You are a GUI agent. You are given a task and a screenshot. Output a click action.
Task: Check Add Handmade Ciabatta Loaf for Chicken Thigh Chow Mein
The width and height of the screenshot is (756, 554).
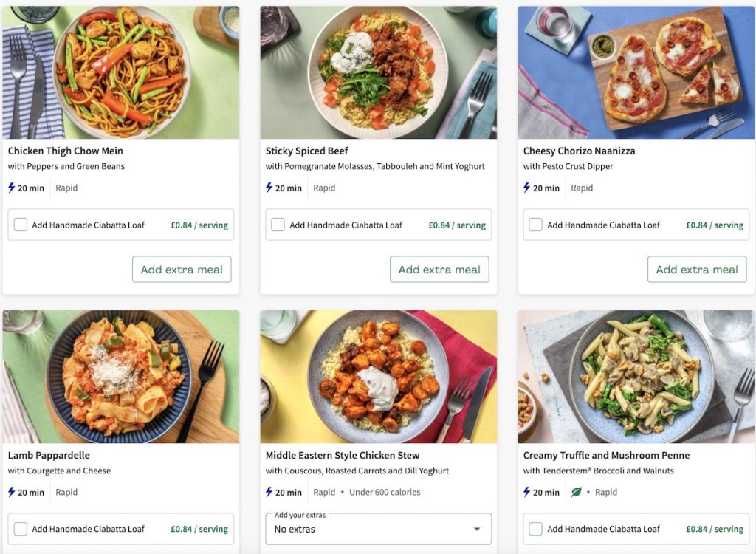pos(20,225)
